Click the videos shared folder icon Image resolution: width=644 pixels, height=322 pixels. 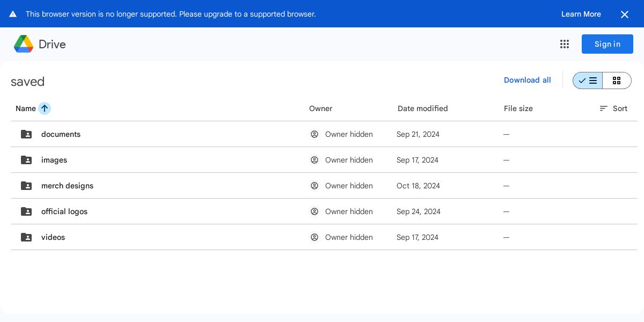26,237
